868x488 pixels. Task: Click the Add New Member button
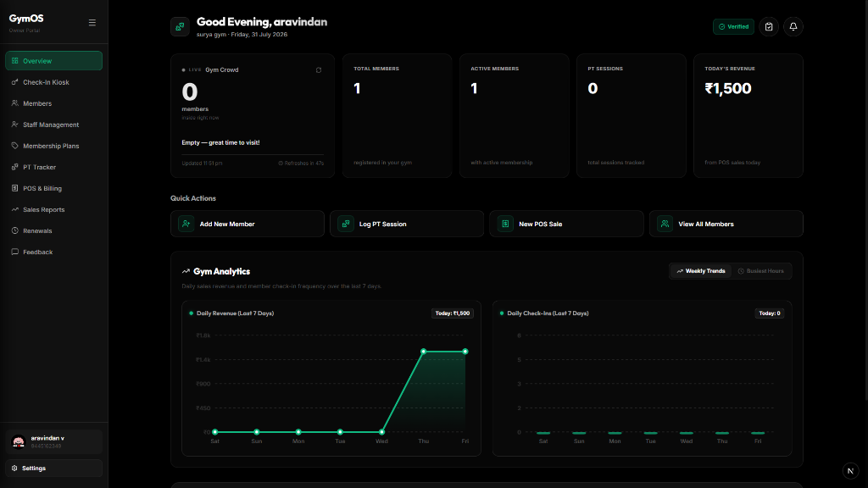pos(248,224)
